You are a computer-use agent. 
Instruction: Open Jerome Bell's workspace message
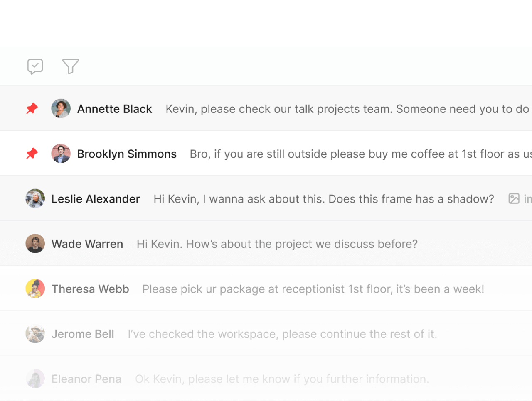(282, 334)
